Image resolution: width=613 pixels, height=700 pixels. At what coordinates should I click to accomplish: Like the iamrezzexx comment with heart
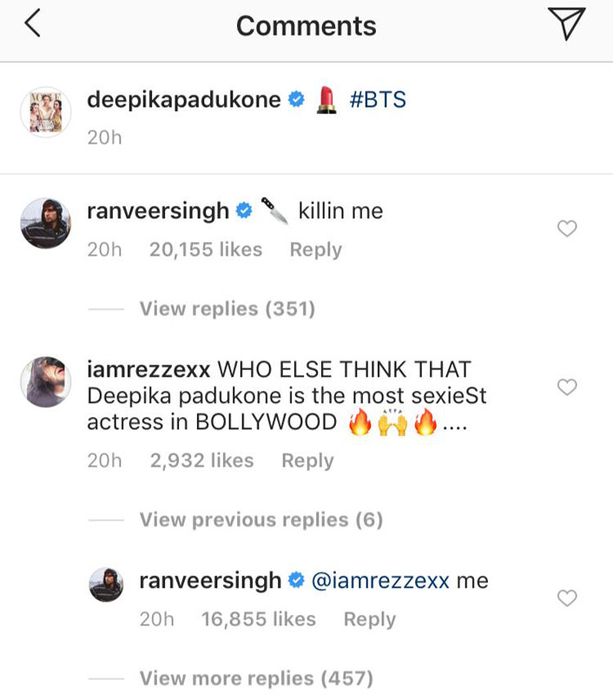(567, 387)
